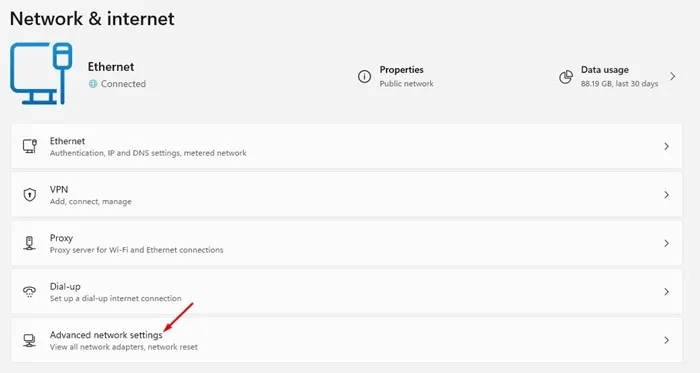
Task: Expand the VPN row chevron
Action: click(666, 195)
